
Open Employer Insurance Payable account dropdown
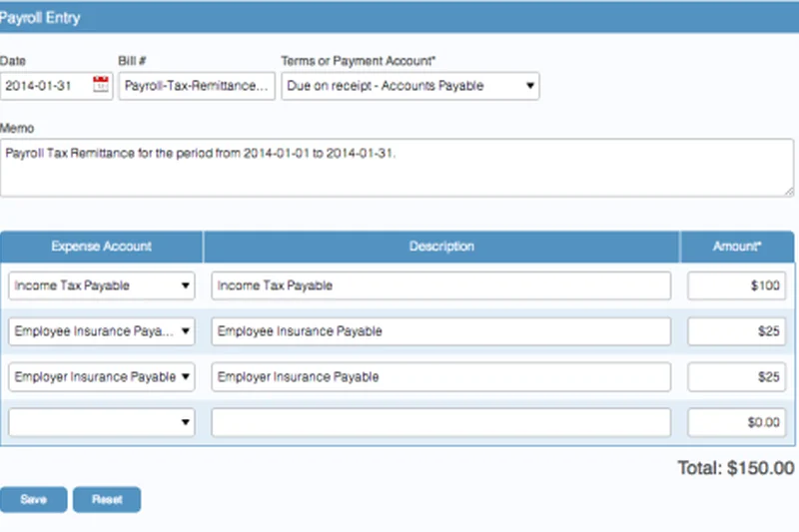pos(101,377)
